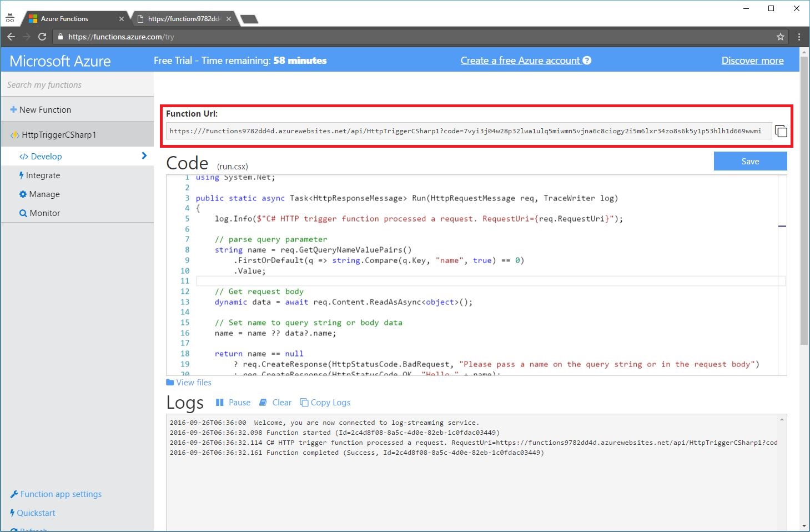Switch to the Monitor section

pos(44,213)
